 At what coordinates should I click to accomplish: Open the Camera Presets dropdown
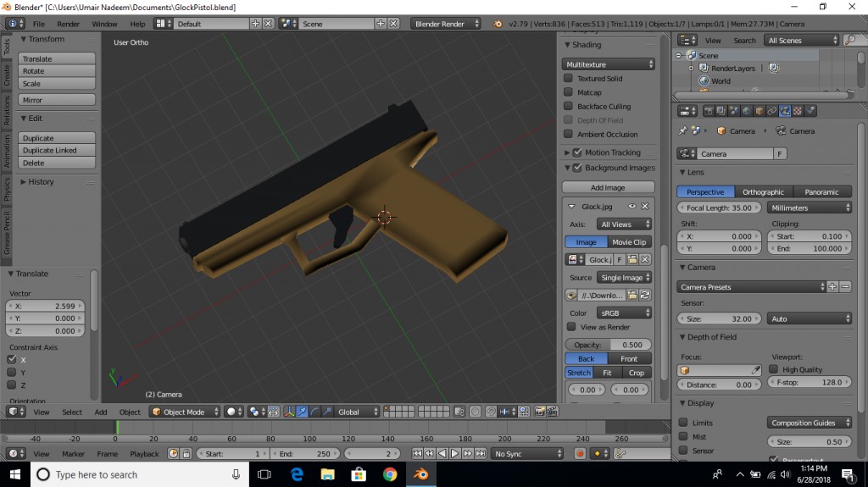click(751, 286)
